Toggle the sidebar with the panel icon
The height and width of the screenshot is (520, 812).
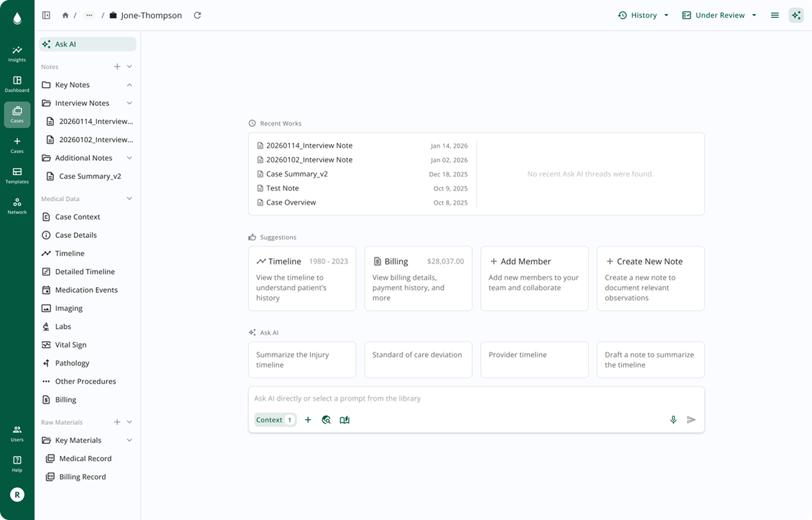46,15
